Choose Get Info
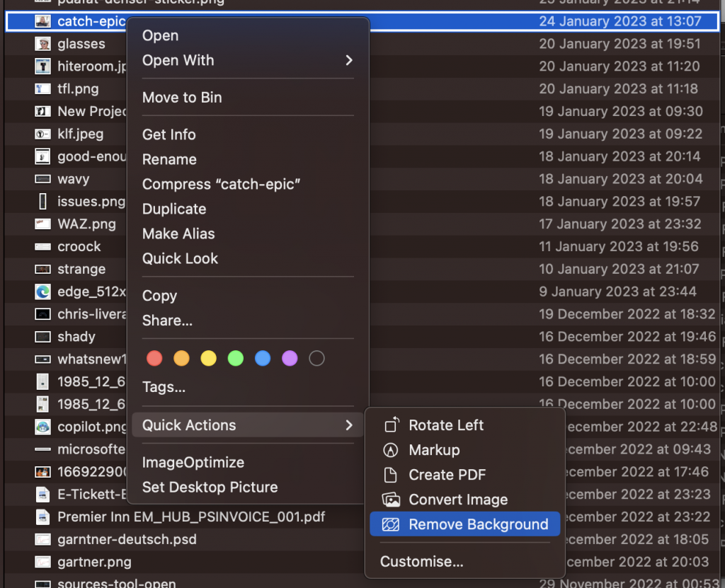This screenshot has height=588, width=725. coord(169,134)
